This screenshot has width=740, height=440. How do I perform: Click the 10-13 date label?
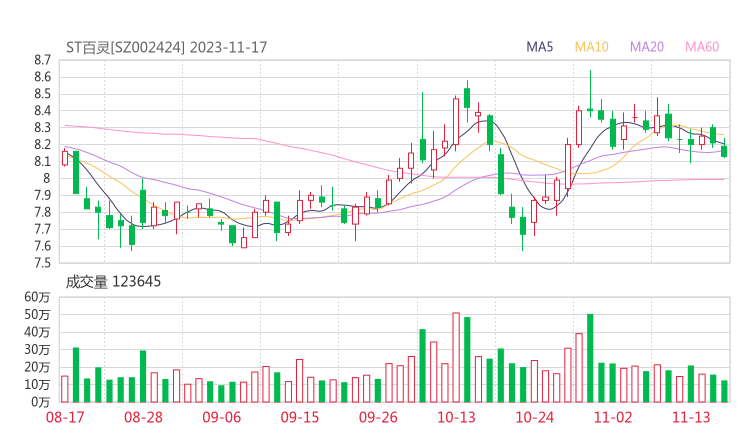456,417
